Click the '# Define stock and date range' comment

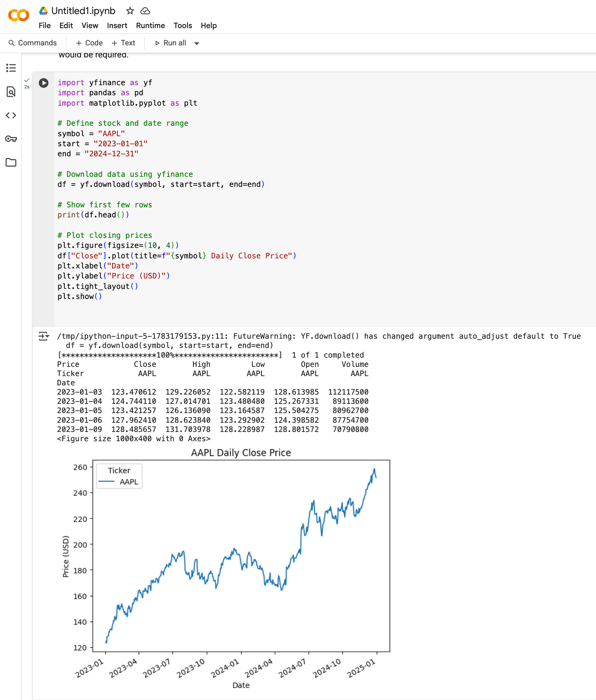point(123,123)
